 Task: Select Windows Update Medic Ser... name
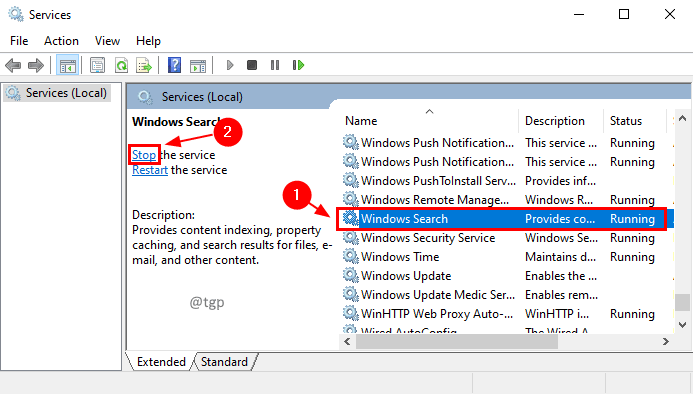438,295
